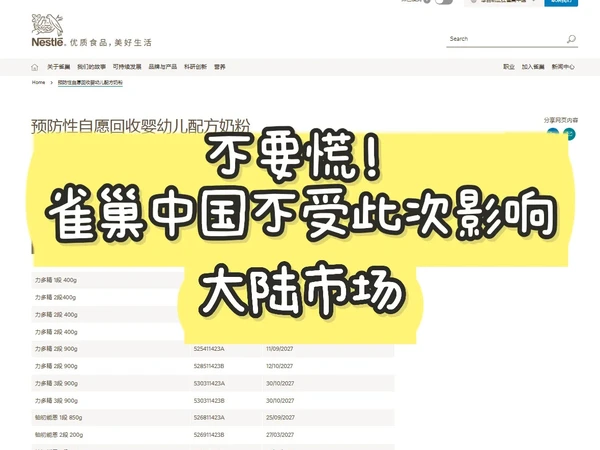Image resolution: width=600 pixels, height=450 pixels.
Task: Select batch number 525411423A
Action: coord(209,349)
